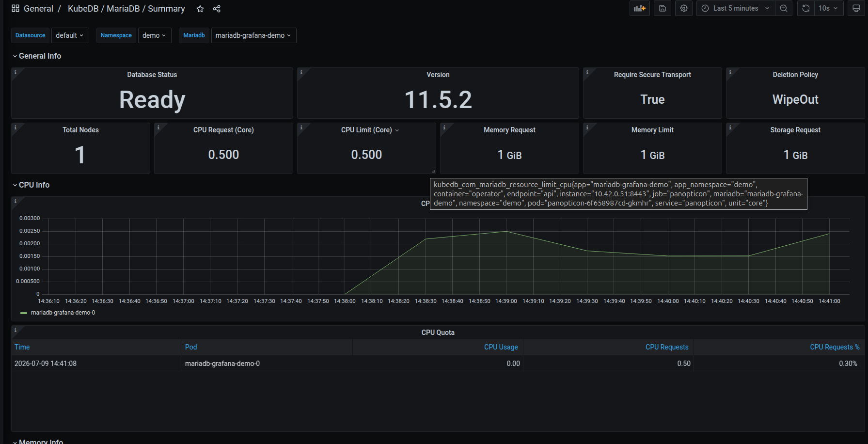Image resolution: width=868 pixels, height=444 pixels.
Task: Open the Datasource default dropdown
Action: coord(70,35)
